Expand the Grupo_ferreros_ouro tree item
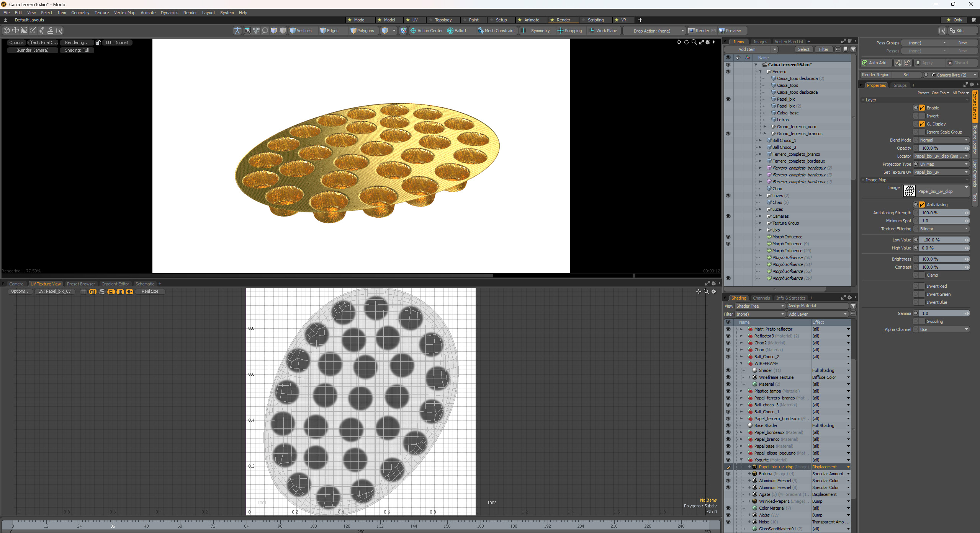Screen dimensions: 980x533 (x=765, y=127)
